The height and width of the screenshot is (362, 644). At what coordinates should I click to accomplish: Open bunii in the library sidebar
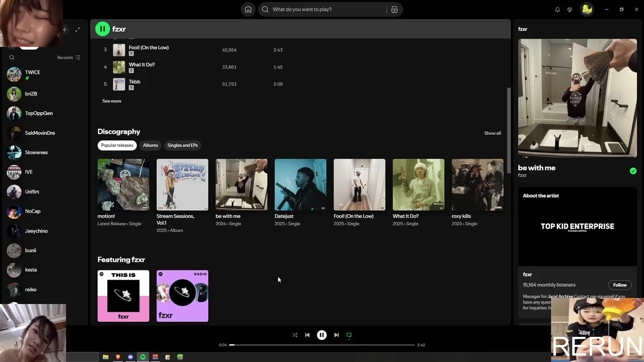coord(44,250)
